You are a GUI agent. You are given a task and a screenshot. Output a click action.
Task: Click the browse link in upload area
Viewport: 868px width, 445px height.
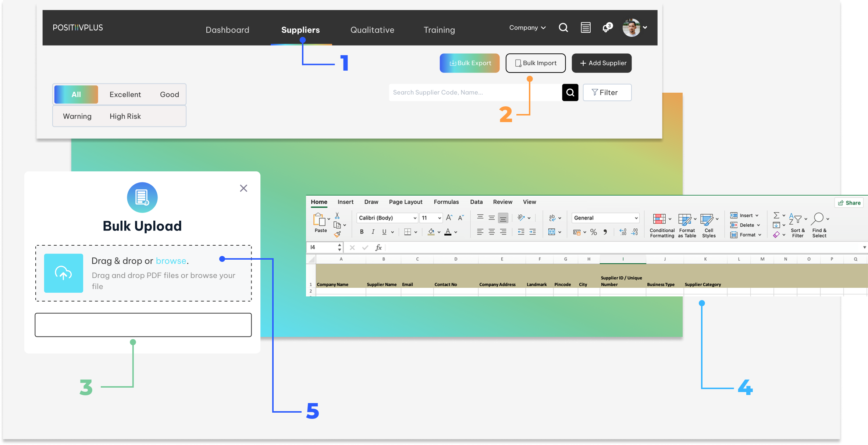pyautogui.click(x=171, y=261)
